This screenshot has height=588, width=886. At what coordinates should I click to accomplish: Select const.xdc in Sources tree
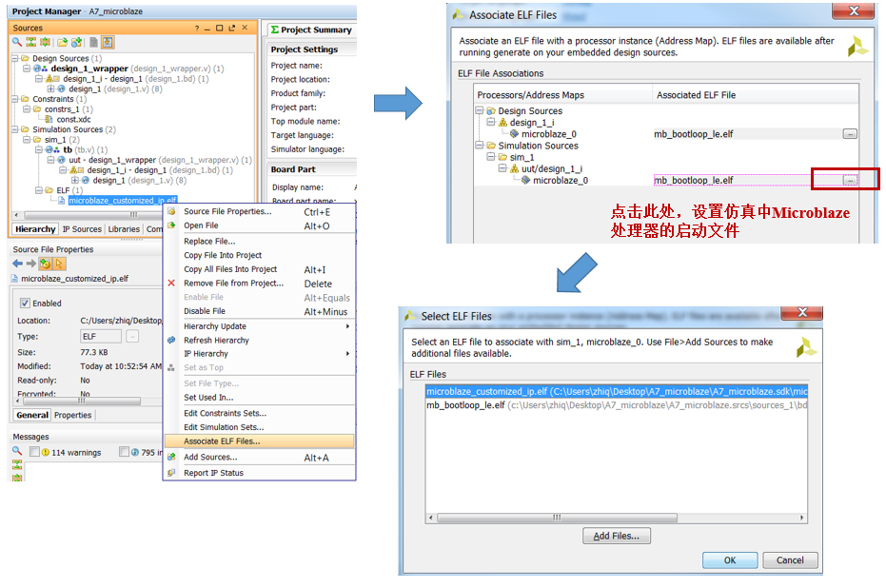pos(73,119)
